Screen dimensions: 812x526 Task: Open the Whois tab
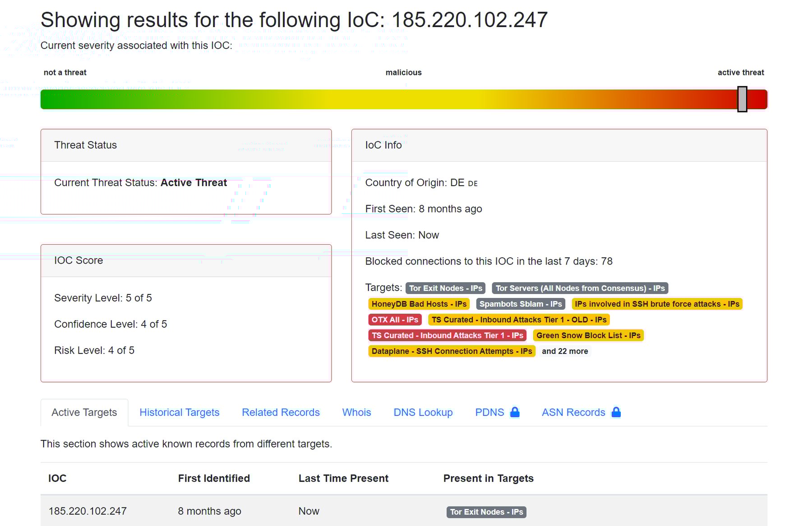(x=356, y=412)
